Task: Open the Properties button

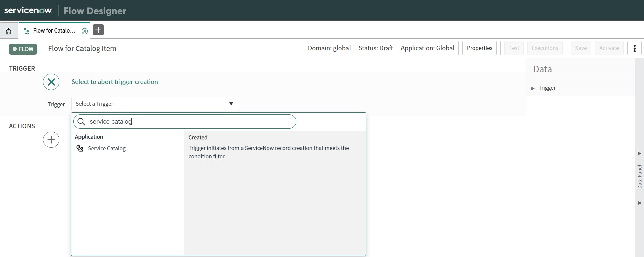Action: tap(479, 48)
